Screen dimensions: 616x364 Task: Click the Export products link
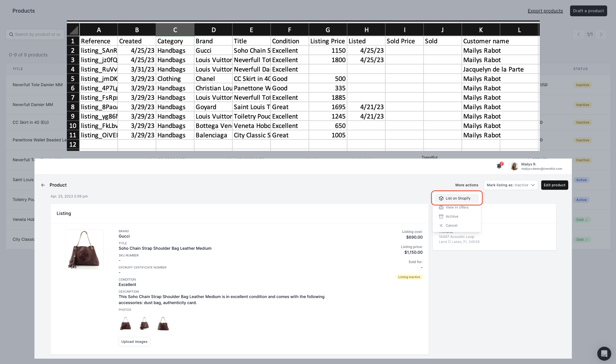coord(545,11)
